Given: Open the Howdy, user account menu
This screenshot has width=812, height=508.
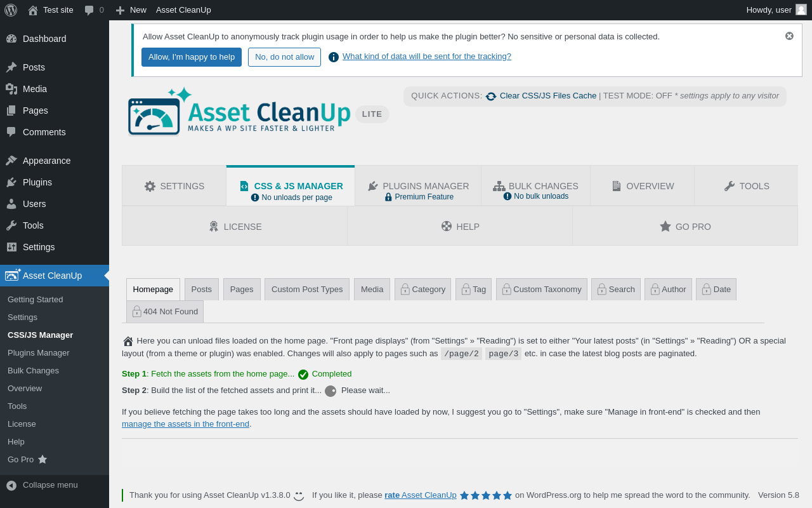Looking at the screenshot, I should [x=776, y=10].
